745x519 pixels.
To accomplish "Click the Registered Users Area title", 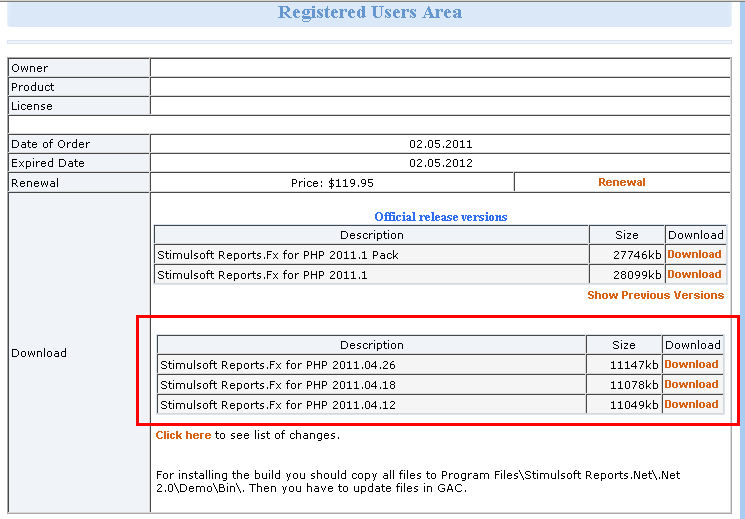I will coord(370,12).
